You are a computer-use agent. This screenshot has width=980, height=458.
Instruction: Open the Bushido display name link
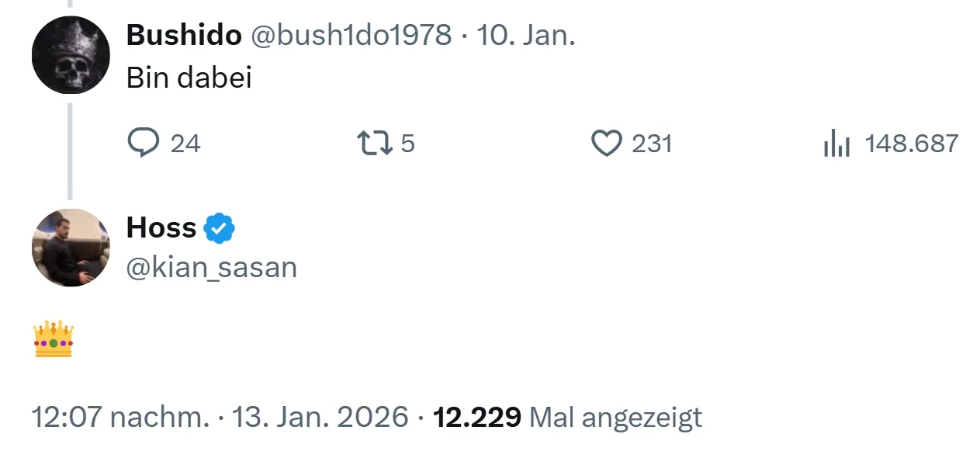183,34
